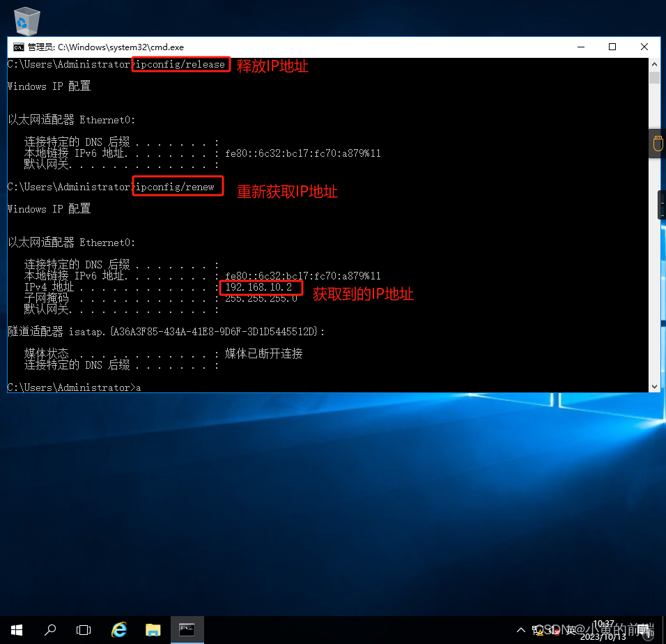This screenshot has width=666, height=644.
Task: Open the cmd.exe system menu icon
Action: (18, 47)
